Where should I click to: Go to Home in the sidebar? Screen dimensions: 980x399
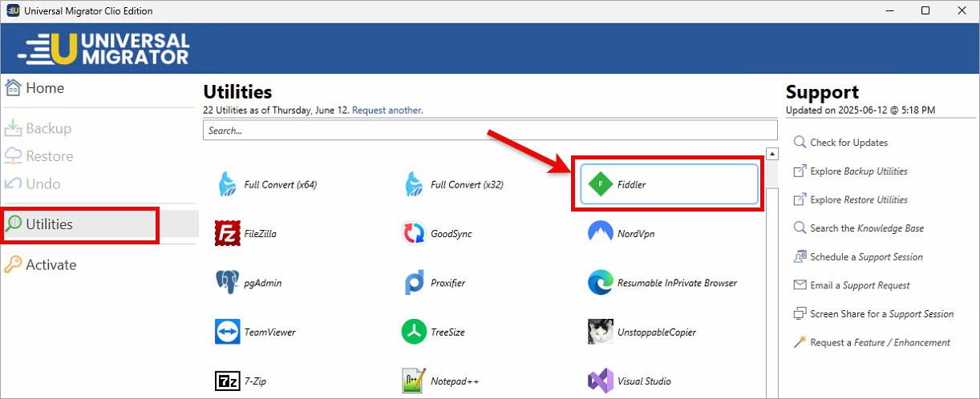(35, 88)
